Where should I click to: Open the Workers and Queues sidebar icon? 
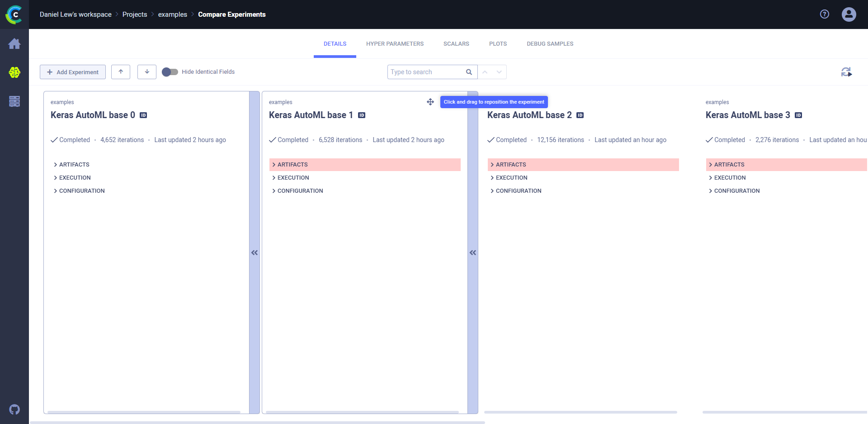(14, 101)
